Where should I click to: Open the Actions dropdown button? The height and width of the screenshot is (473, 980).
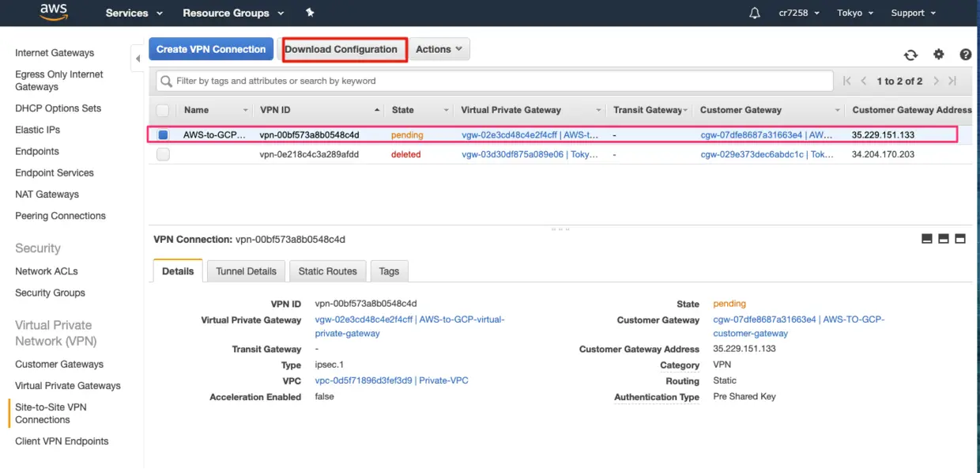pos(439,49)
